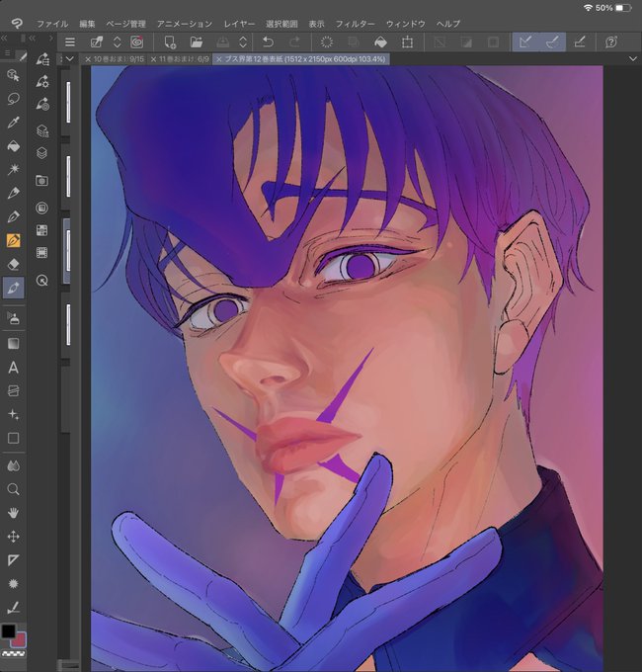Open the アニメーション menu

(185, 24)
